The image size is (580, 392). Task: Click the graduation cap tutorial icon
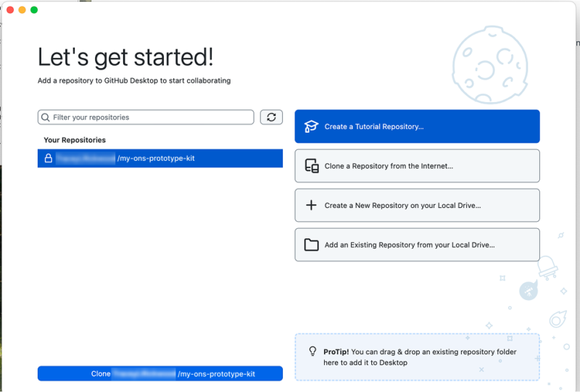tap(311, 127)
